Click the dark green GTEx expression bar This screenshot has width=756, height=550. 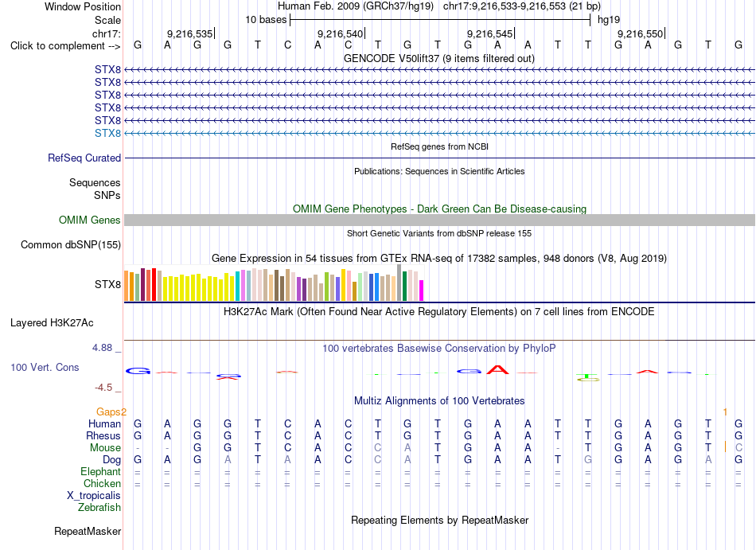pos(404,287)
